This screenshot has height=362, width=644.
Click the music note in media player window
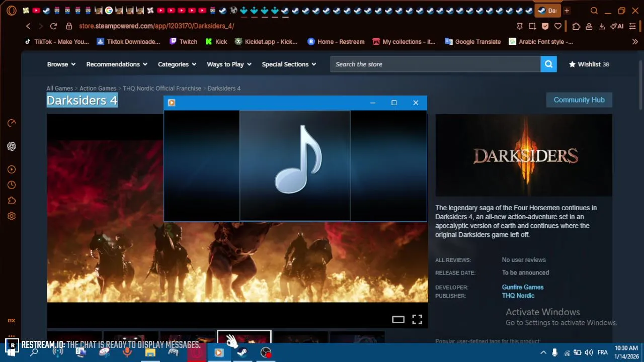pos(298,159)
